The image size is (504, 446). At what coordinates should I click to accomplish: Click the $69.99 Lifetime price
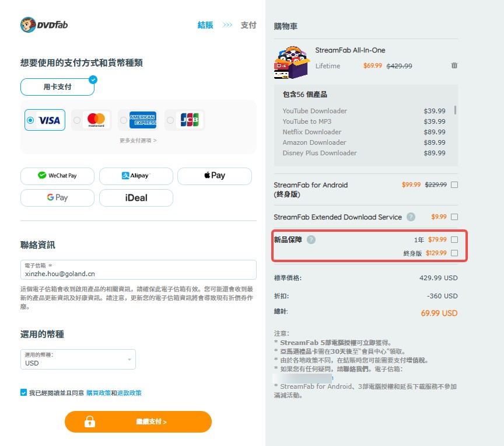[x=373, y=65]
